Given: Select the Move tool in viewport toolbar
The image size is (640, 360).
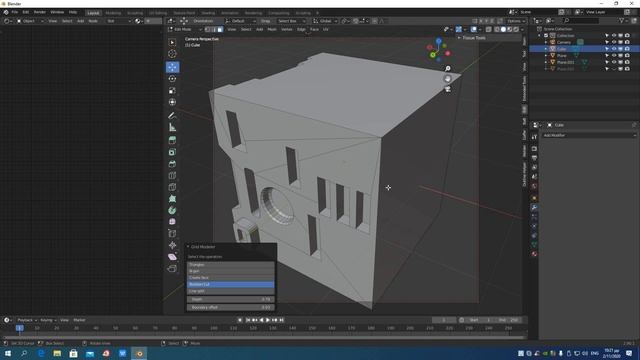Looking at the screenshot, I should 172,67.
